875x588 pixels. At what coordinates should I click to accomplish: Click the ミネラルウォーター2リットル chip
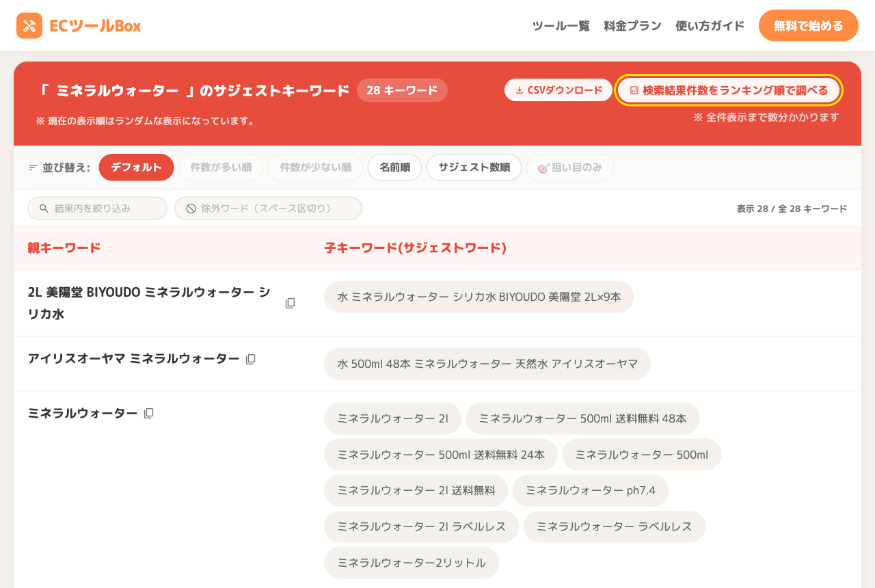[x=412, y=563]
